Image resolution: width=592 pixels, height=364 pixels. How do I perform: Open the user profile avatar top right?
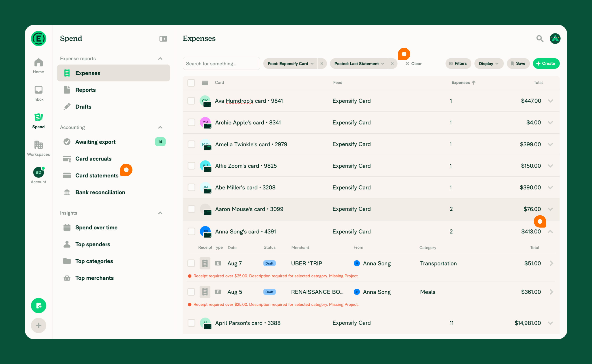(x=555, y=39)
